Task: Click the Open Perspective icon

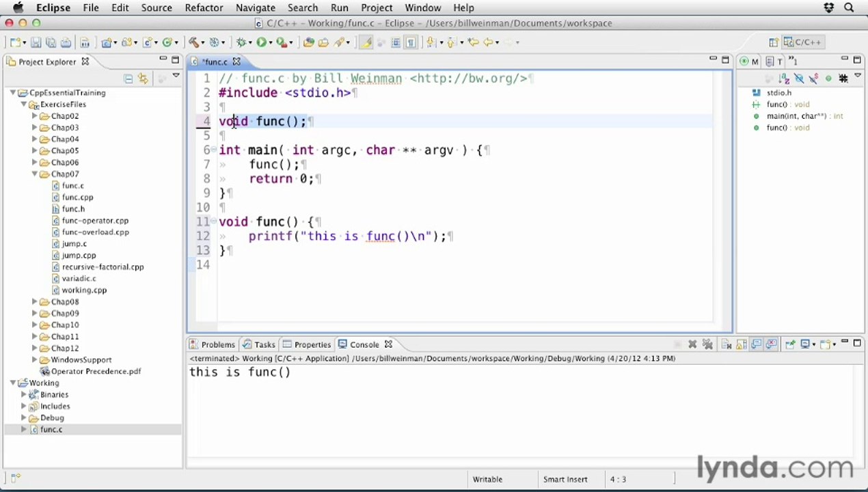Action: (774, 42)
